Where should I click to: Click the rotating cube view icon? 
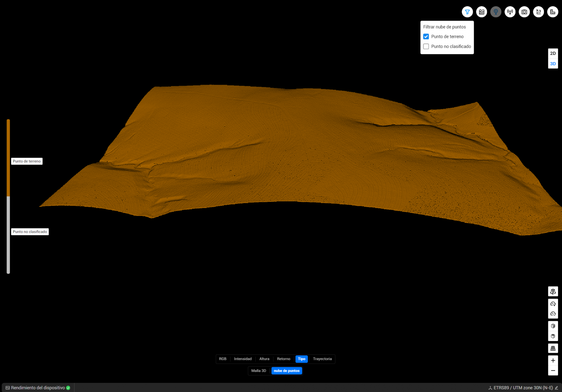(x=553, y=291)
